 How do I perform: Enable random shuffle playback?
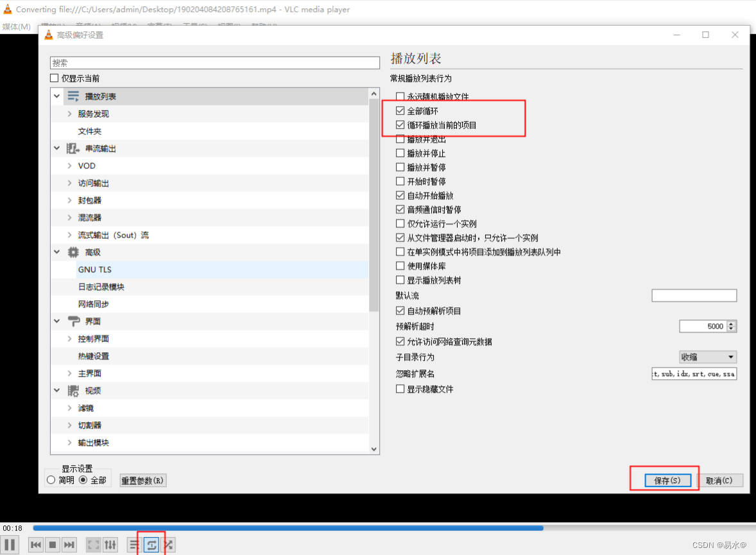pos(168,544)
